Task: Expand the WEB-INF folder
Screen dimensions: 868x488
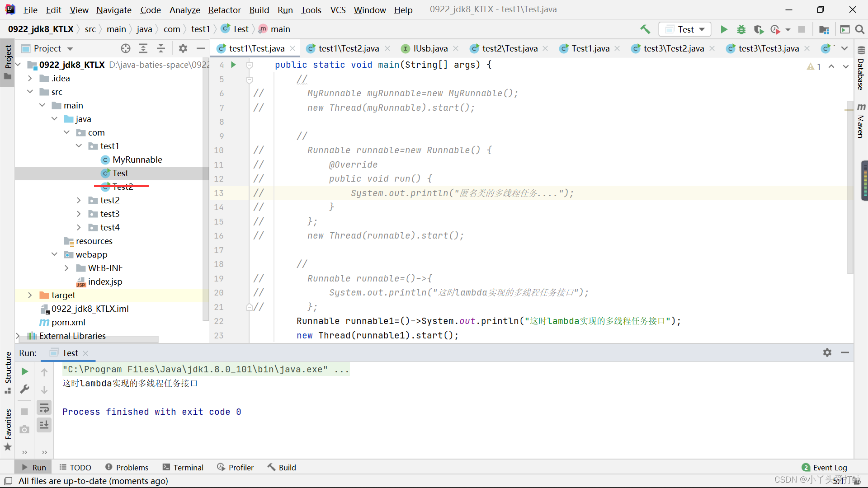Action: click(x=66, y=268)
